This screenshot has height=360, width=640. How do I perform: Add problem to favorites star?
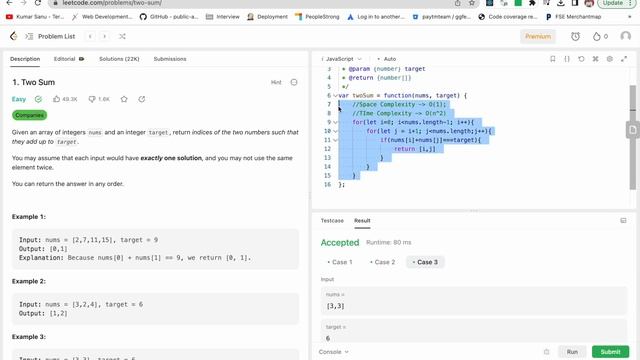(124, 99)
